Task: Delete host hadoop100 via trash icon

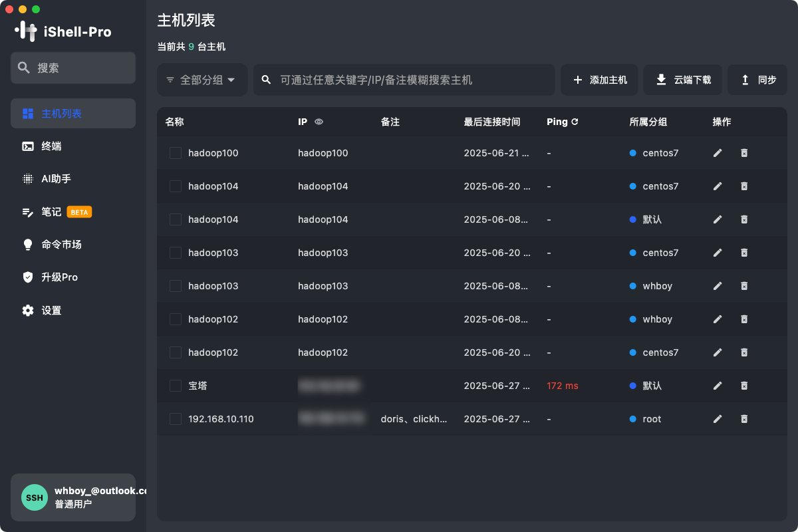Action: coord(744,153)
